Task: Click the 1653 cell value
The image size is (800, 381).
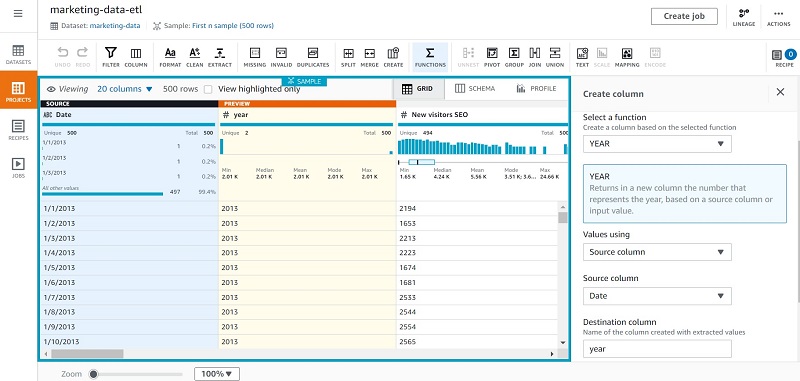Action: click(x=478, y=223)
